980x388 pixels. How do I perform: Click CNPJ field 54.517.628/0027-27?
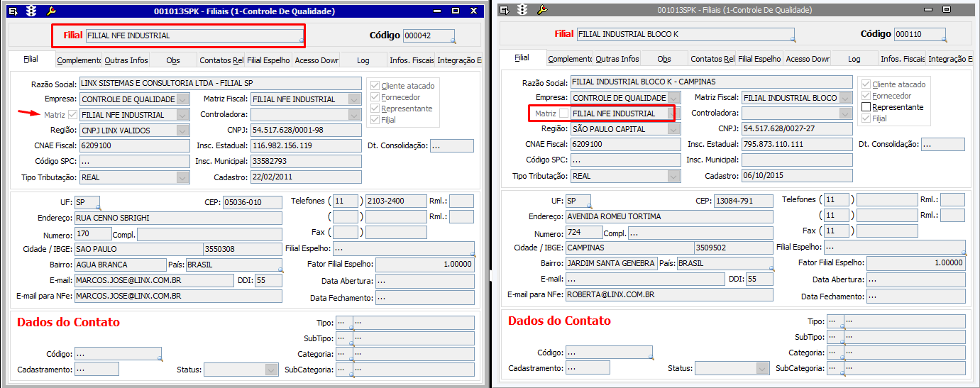[x=798, y=129]
